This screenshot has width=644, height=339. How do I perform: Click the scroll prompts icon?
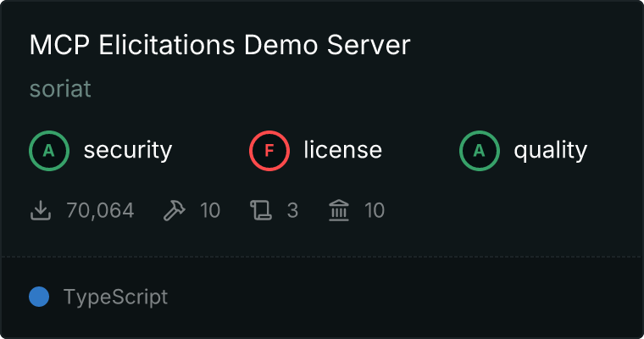coord(260,210)
